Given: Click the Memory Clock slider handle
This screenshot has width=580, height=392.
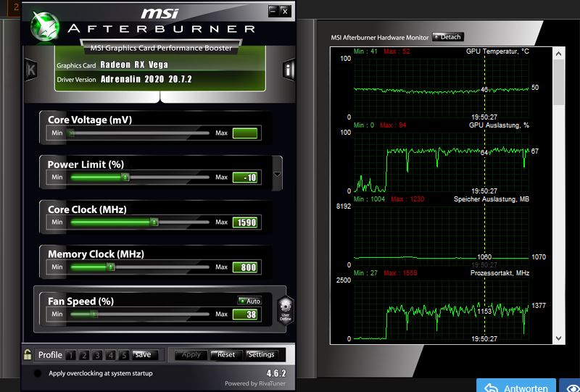Looking at the screenshot, I should [x=111, y=267].
